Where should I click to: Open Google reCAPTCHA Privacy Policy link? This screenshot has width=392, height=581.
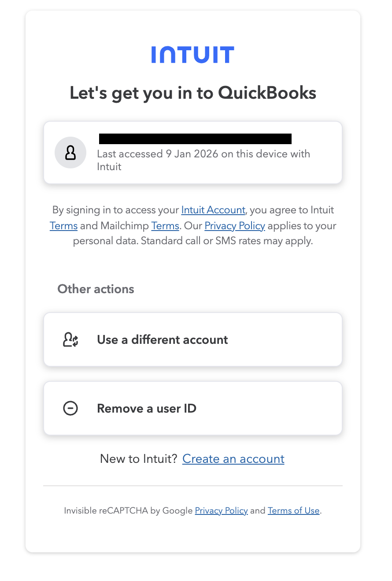click(x=221, y=510)
